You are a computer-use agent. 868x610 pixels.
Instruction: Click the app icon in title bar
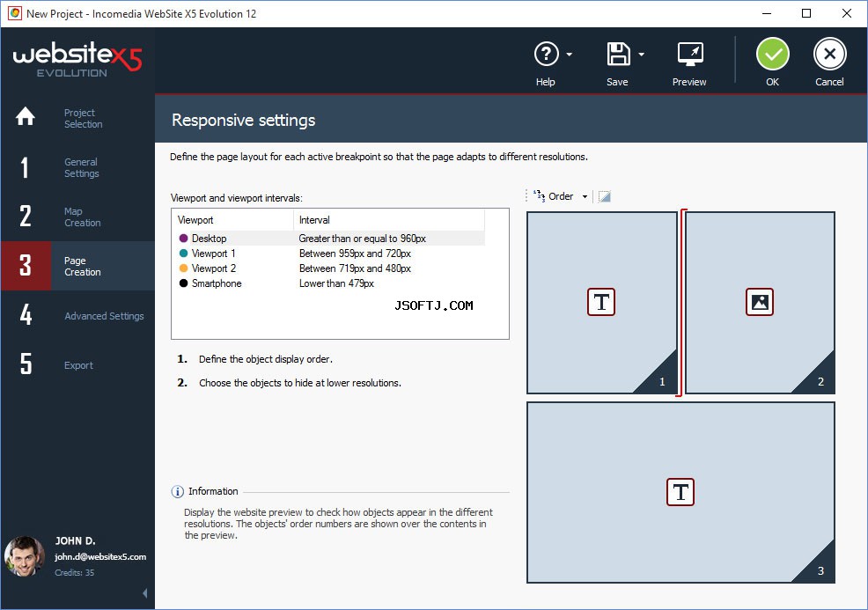tap(15, 13)
